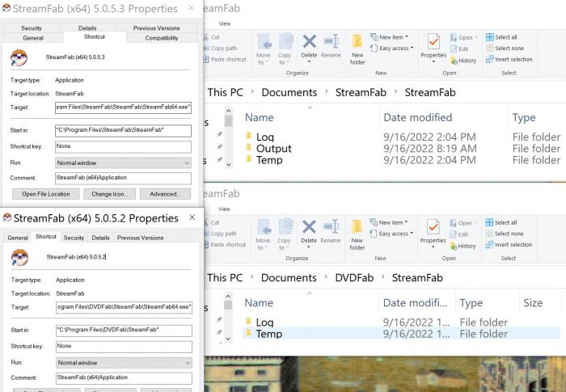Open New item dropdown in upper Explorer

click(x=389, y=37)
